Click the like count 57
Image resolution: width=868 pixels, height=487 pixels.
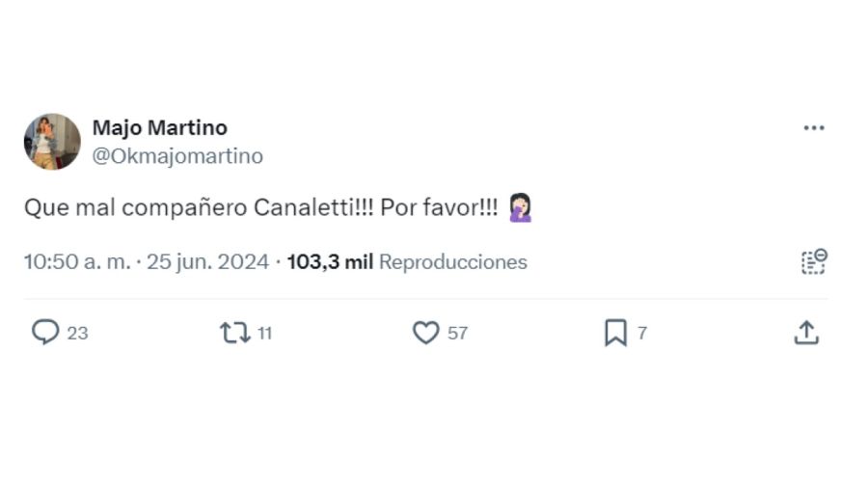tap(457, 333)
